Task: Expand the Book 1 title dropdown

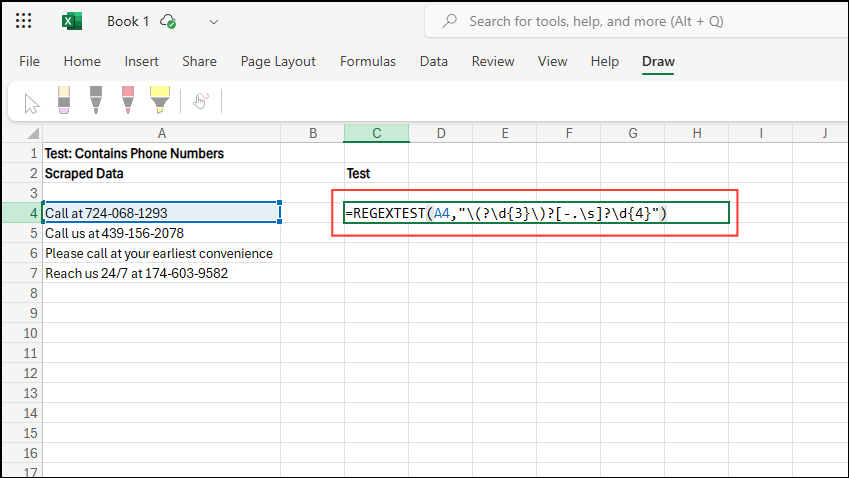Action: [x=213, y=21]
